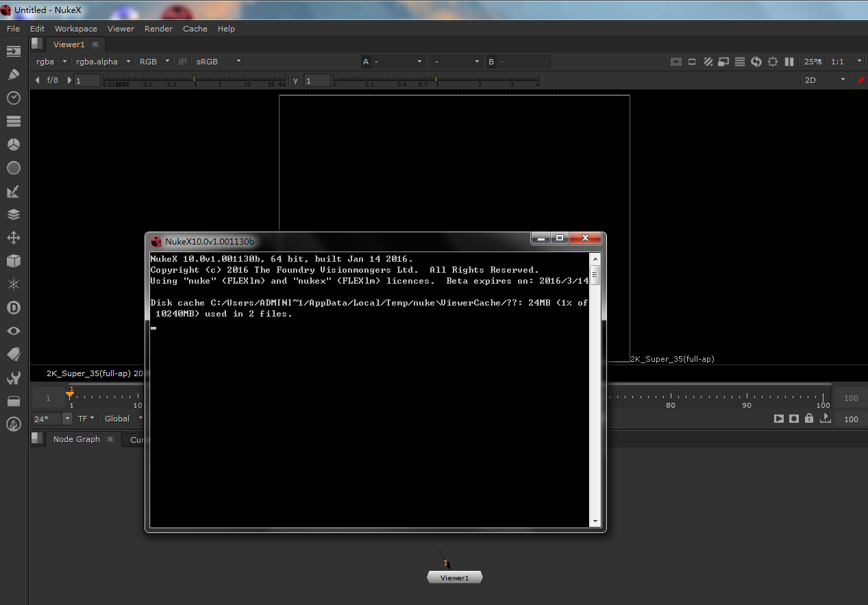Open the Filter nodes hatched-circle menu
868x605 pixels.
(x=14, y=168)
